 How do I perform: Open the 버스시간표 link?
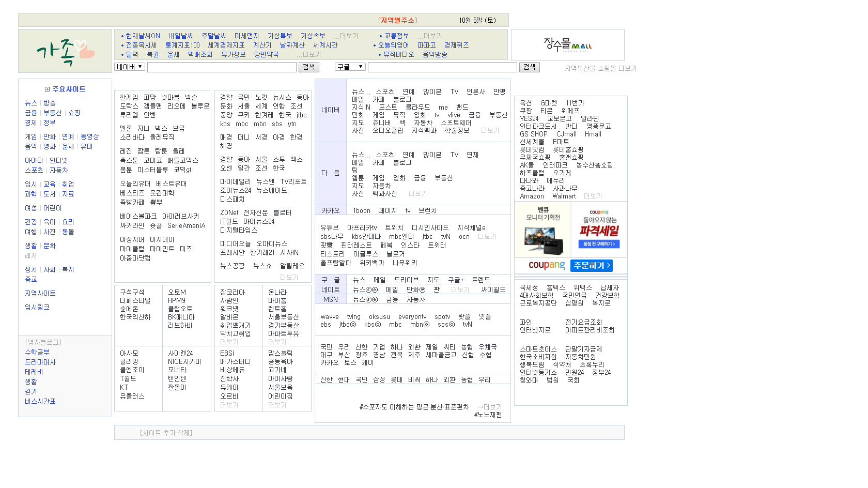pyautogui.click(x=40, y=401)
